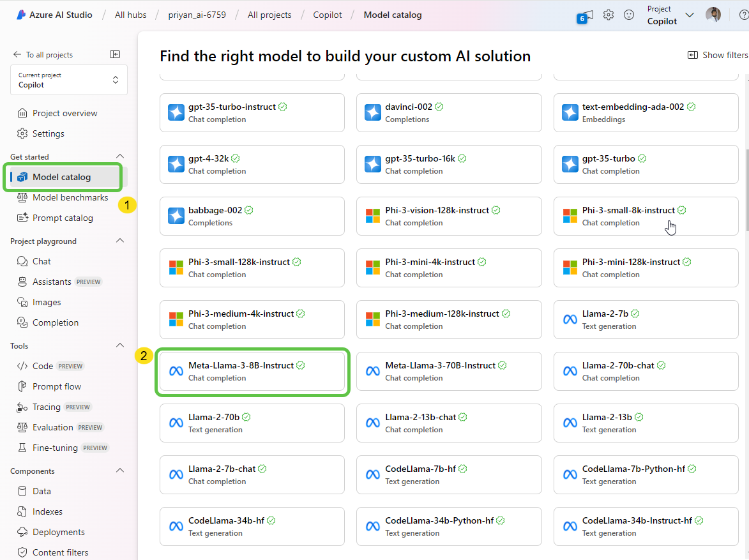Collapse the Get started section
Viewport: 749px width, 560px height.
point(119,156)
